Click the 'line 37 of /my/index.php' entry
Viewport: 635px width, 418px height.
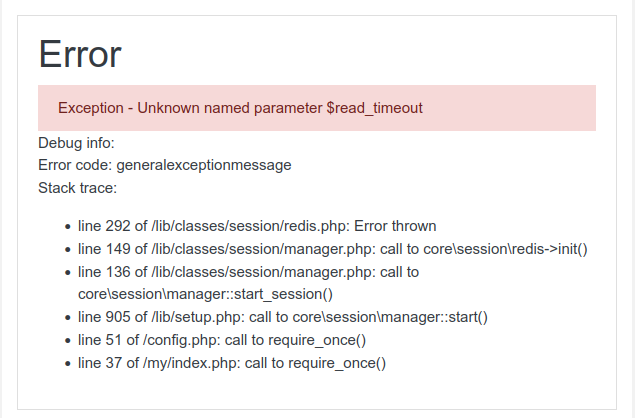[232, 363]
